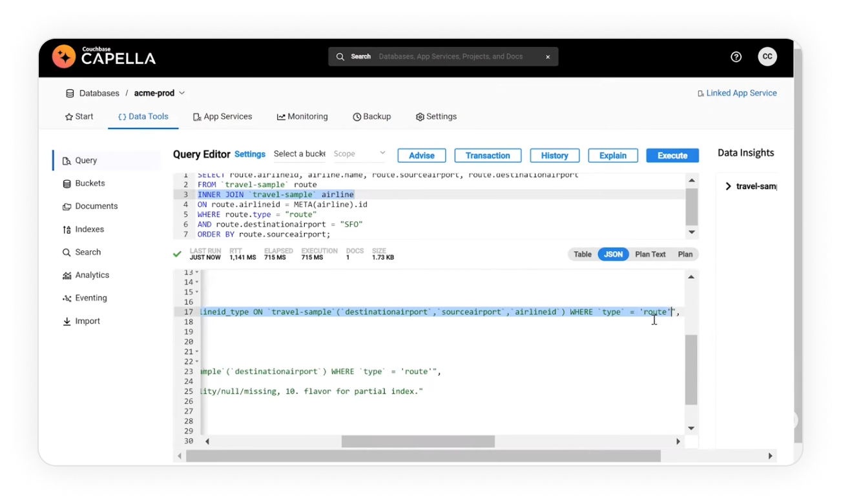Collapse JSON fold at line 21
This screenshot has height=504, width=841.
coord(197,352)
